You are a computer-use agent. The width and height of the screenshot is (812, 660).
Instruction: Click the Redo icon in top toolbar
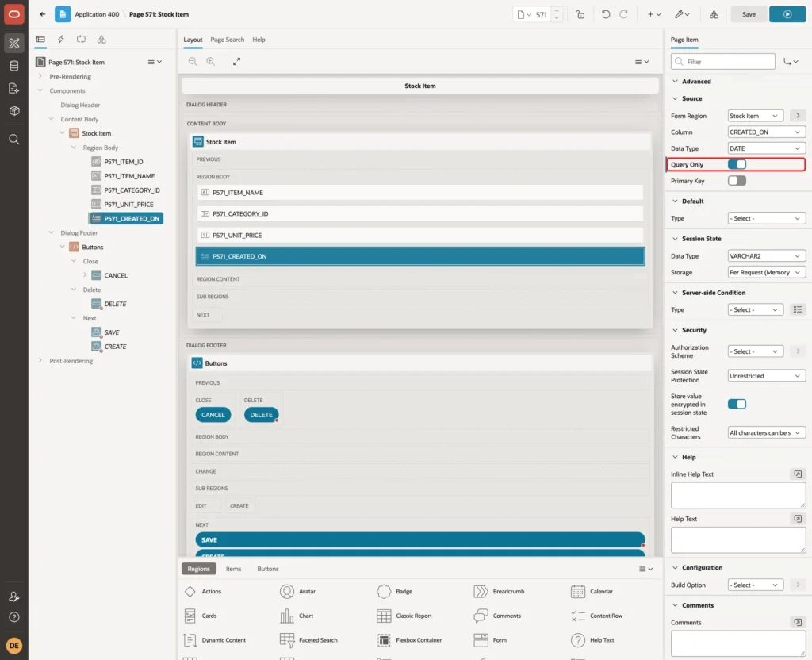(623, 14)
